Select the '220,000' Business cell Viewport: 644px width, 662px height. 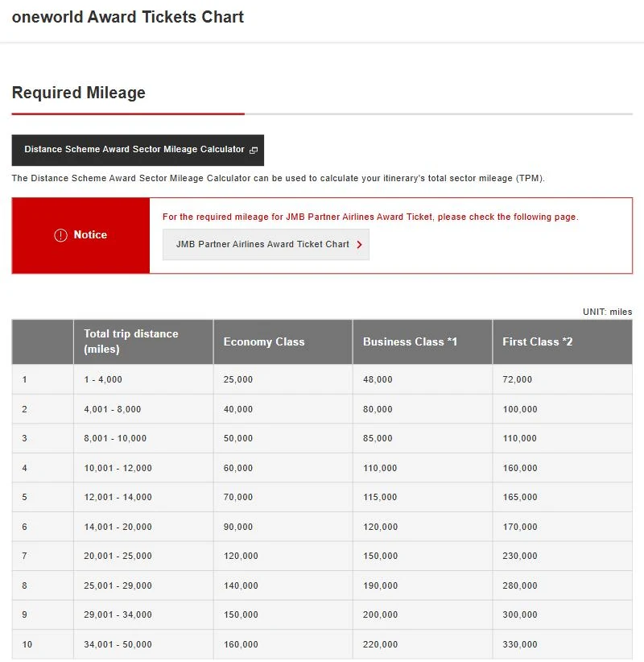[x=423, y=644]
